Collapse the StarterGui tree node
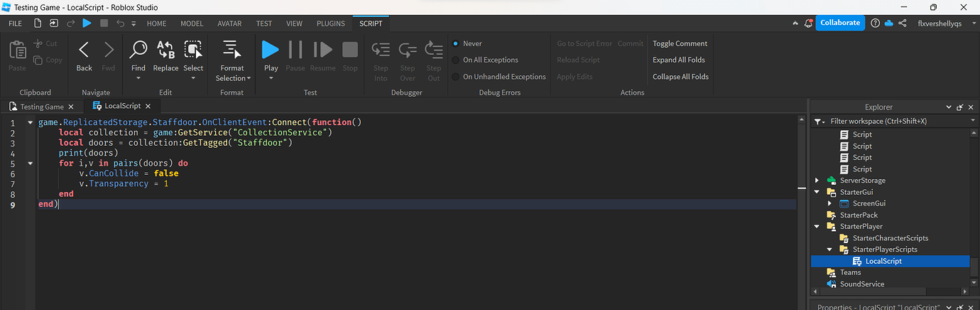This screenshot has width=980, height=310. [x=817, y=192]
